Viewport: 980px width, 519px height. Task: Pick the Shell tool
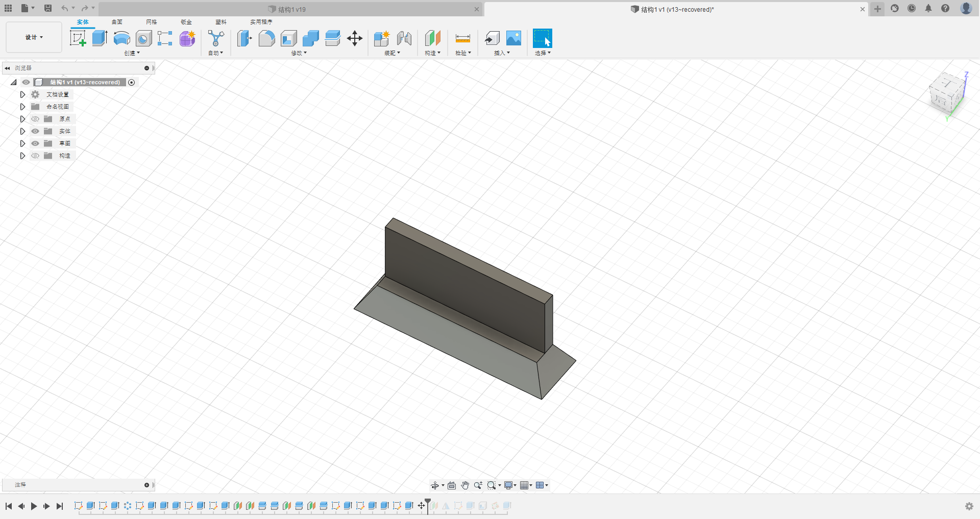tap(288, 38)
